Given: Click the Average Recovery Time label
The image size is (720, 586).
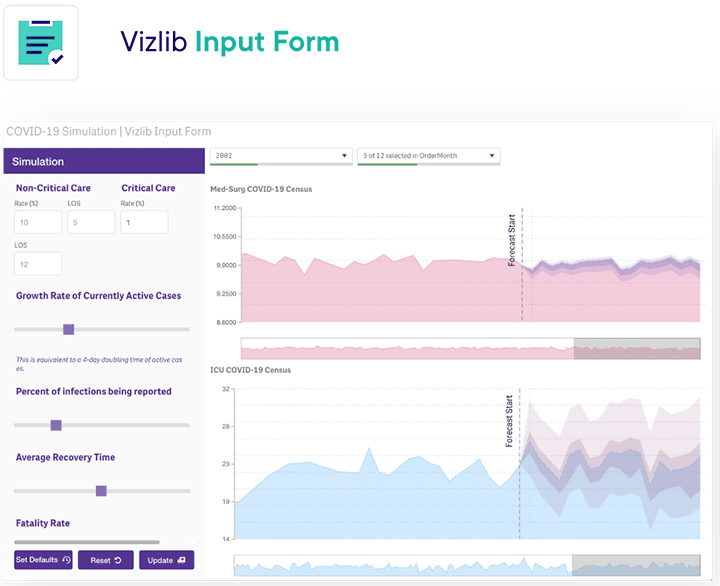Looking at the screenshot, I should (65, 457).
